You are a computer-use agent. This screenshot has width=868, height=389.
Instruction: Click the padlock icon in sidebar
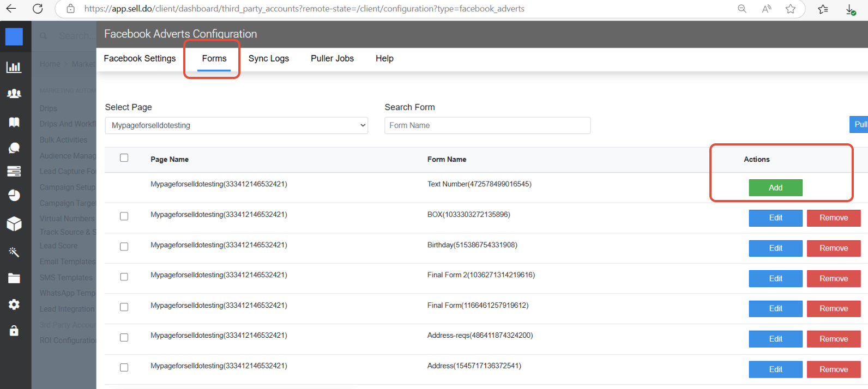pos(14,331)
